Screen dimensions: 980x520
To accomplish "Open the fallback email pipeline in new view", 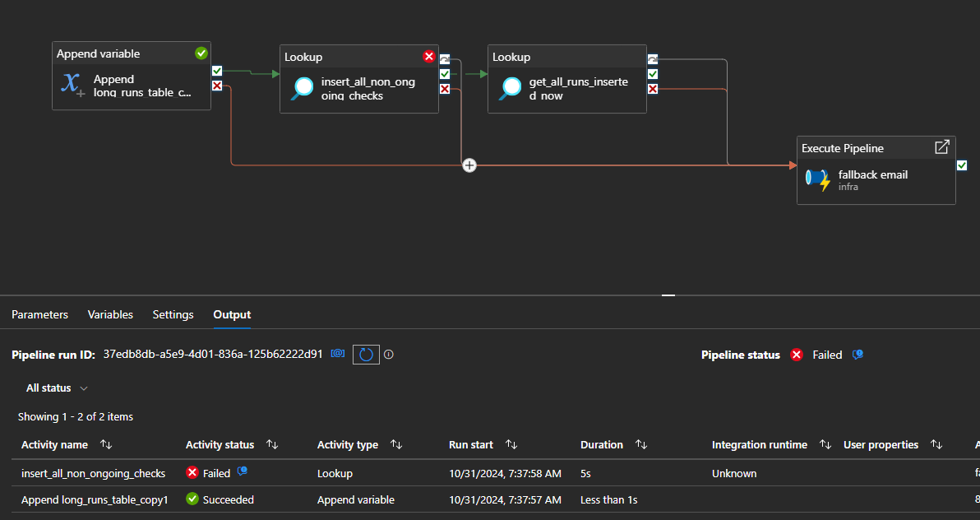I will click(942, 146).
